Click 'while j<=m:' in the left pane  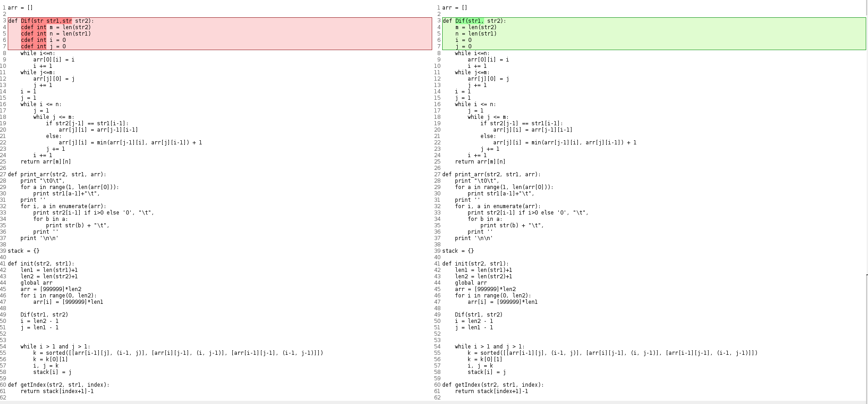coord(38,72)
